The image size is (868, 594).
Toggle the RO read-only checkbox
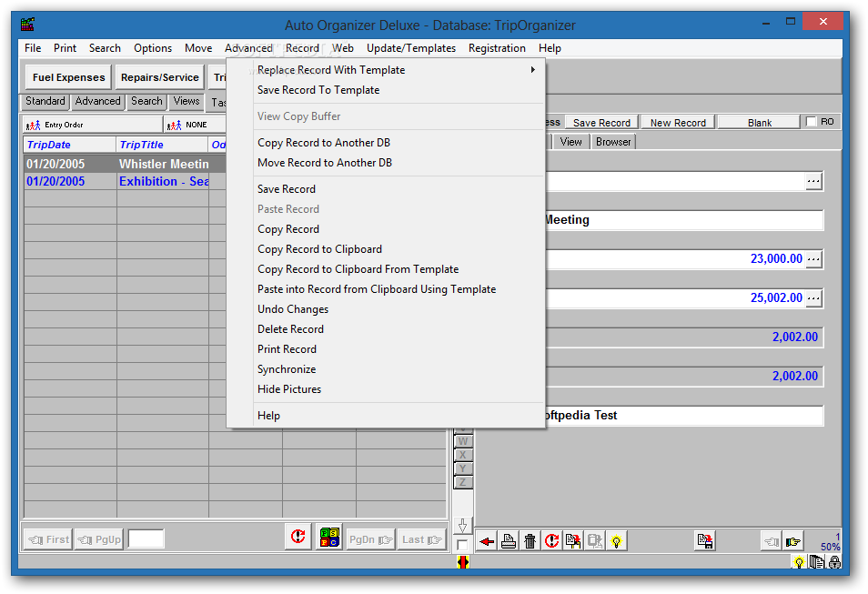(811, 122)
